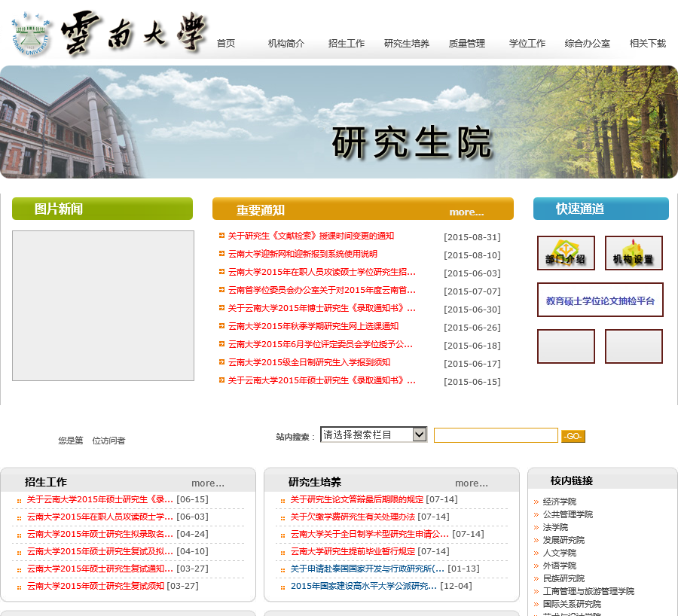Open 关于欠缴学费研究生有关处理办法

click(353, 517)
